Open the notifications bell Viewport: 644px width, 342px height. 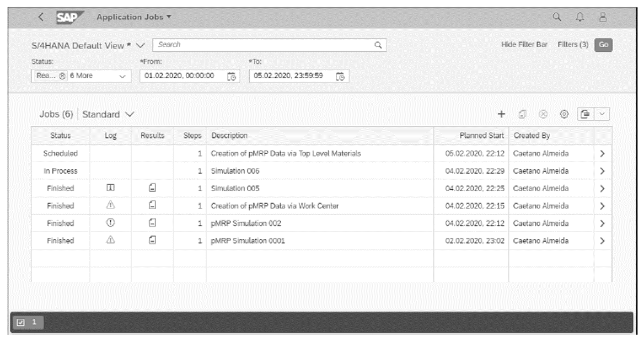[581, 17]
